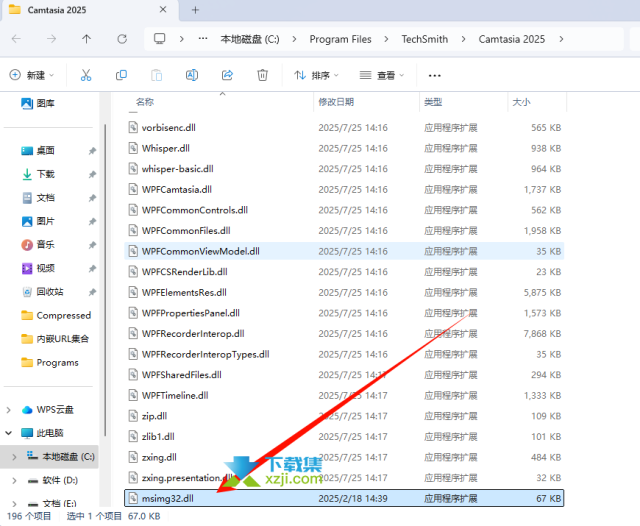
Task: Close the Camtasia 2025 tab
Action: point(163,9)
